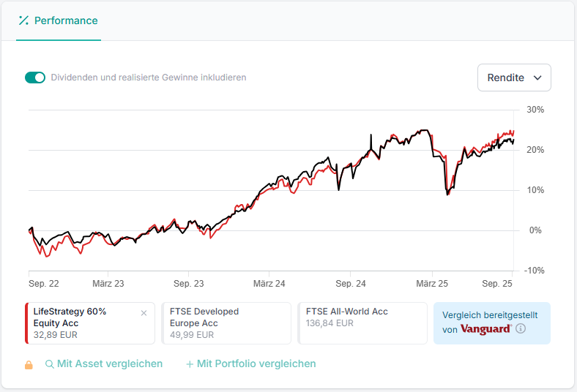Click the red color bar on LifeStrategy card

(26, 323)
